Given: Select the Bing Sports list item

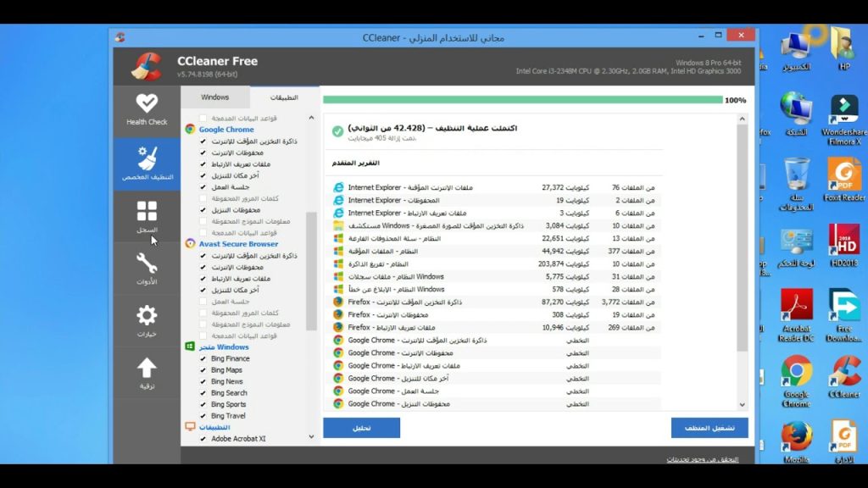Looking at the screenshot, I should tap(228, 404).
